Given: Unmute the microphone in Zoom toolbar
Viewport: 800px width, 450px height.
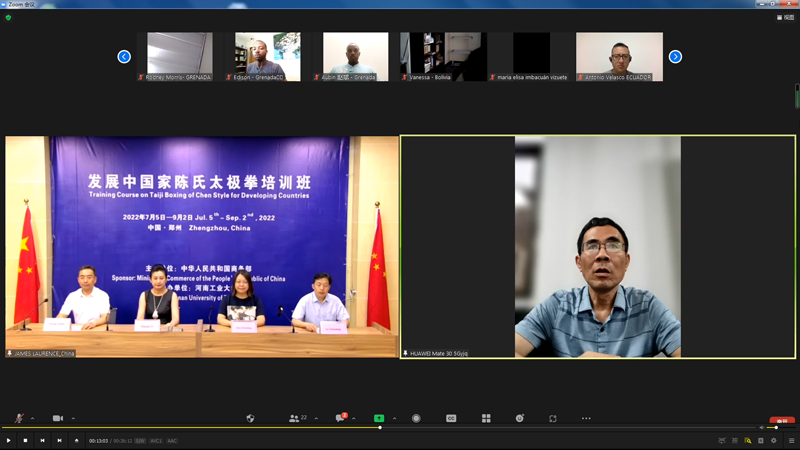Looking at the screenshot, I should click(19, 418).
